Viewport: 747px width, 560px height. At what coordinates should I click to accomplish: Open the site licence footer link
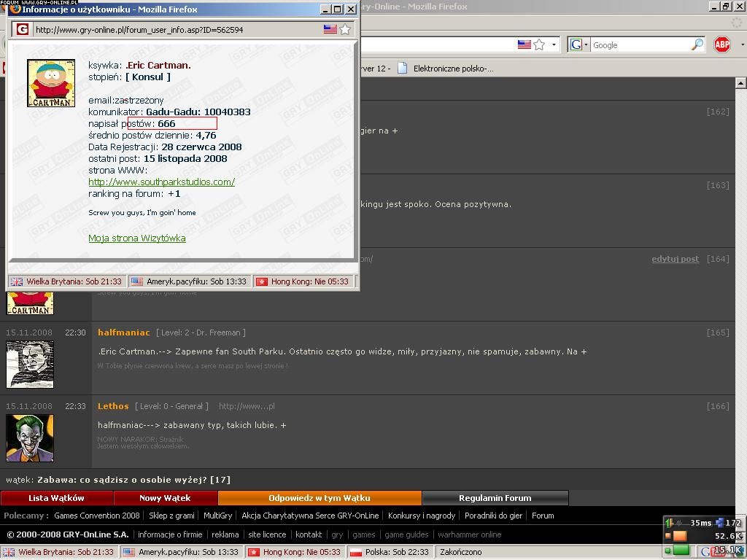pos(267,534)
